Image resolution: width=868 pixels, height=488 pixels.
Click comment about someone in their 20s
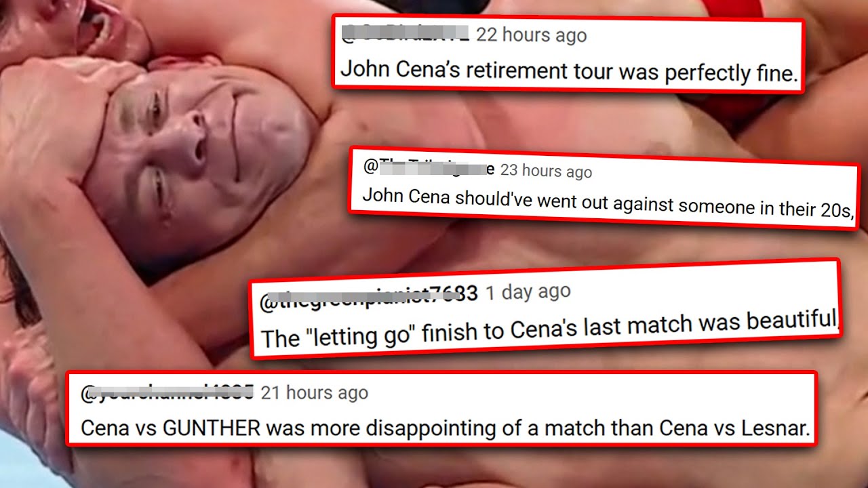[x=606, y=202]
